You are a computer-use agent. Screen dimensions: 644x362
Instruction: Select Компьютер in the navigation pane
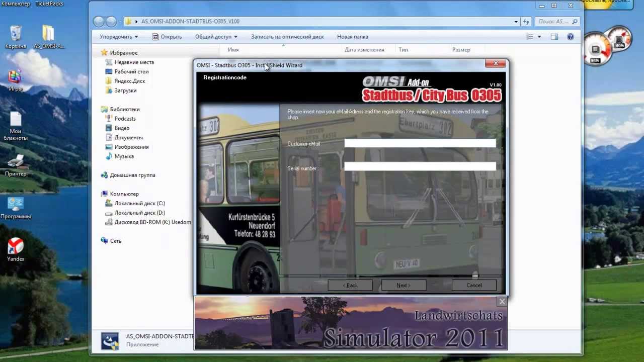pos(120,194)
